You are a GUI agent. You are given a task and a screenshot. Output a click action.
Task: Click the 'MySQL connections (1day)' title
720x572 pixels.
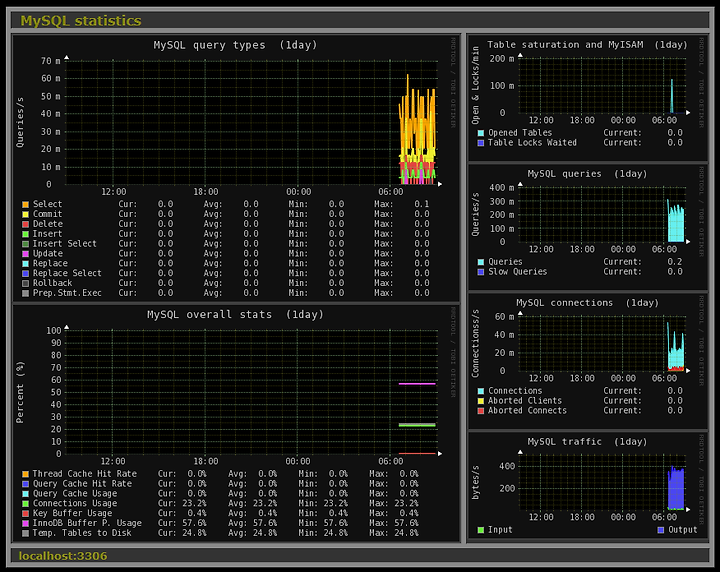(x=587, y=303)
